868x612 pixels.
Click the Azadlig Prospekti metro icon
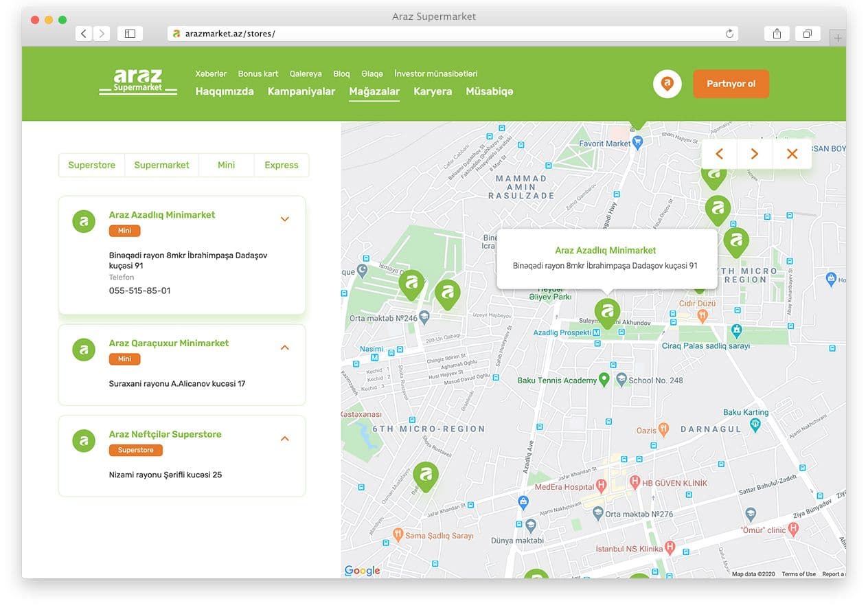(x=596, y=332)
